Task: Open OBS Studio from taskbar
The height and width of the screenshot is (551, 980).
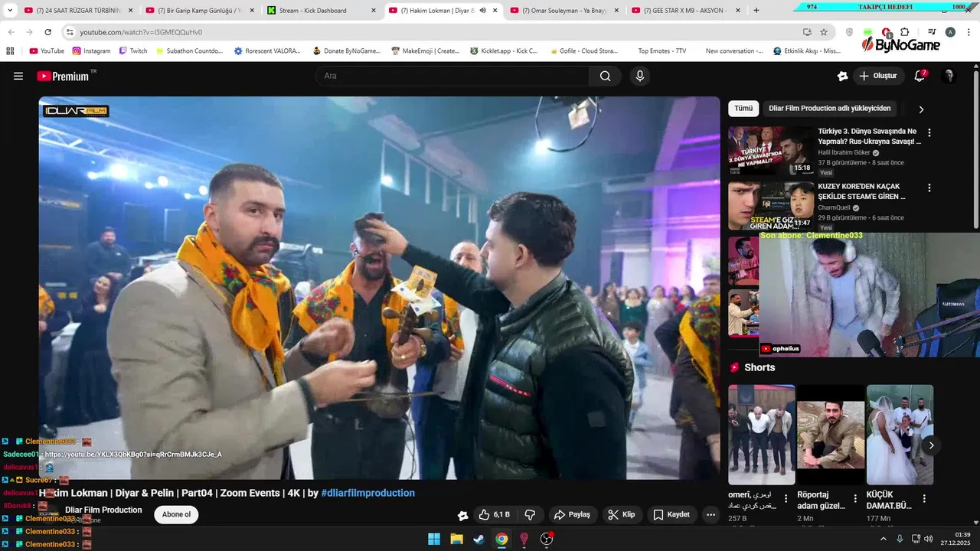Action: point(547,539)
